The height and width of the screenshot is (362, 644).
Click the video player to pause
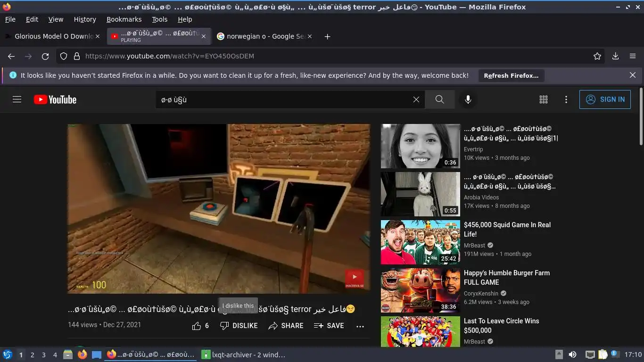pos(219,208)
